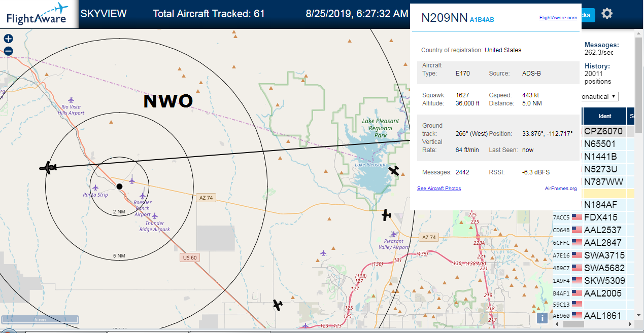644x333 pixels.
Task: Zoom out the map with minus button
Action: click(x=8, y=51)
